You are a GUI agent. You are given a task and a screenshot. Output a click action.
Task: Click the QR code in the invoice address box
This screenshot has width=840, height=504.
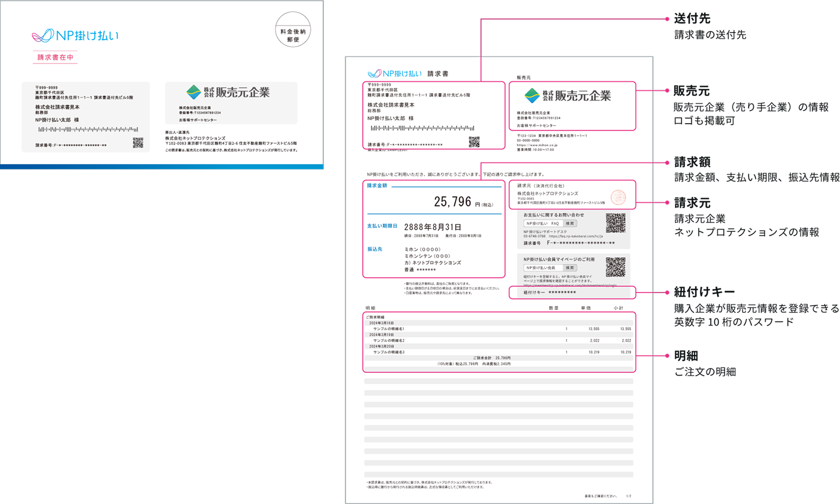[x=474, y=142]
